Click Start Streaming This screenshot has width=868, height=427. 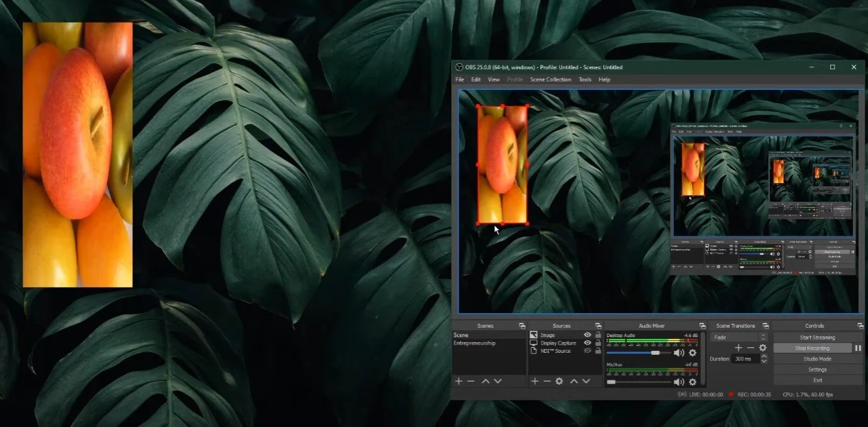[818, 337]
